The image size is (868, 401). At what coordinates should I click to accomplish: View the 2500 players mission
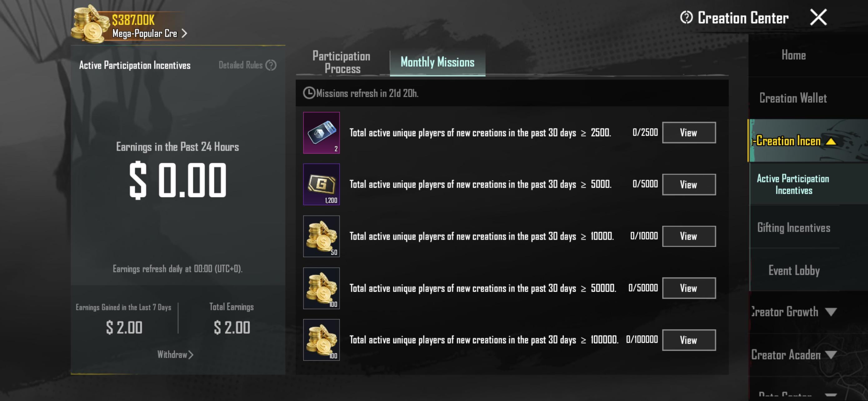pos(689,133)
